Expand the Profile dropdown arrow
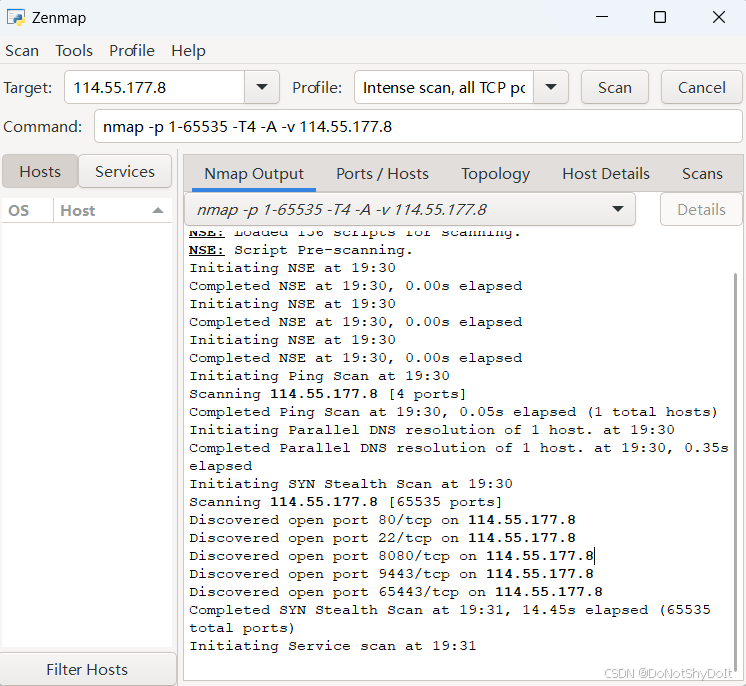746x686 pixels. click(x=551, y=88)
